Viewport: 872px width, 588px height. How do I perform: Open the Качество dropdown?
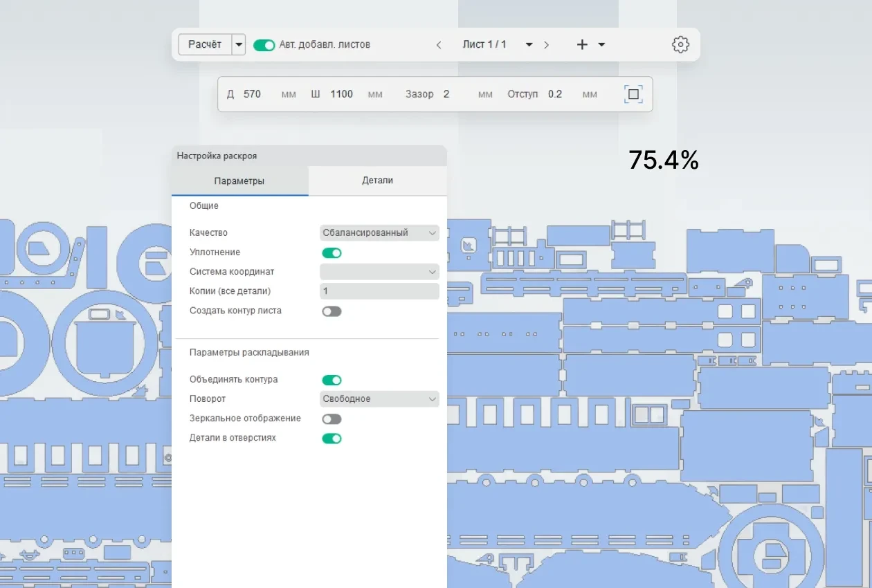click(x=379, y=233)
